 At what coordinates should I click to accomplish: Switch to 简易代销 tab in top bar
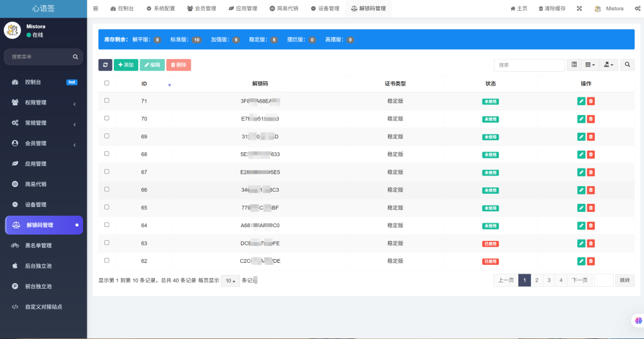284,8
